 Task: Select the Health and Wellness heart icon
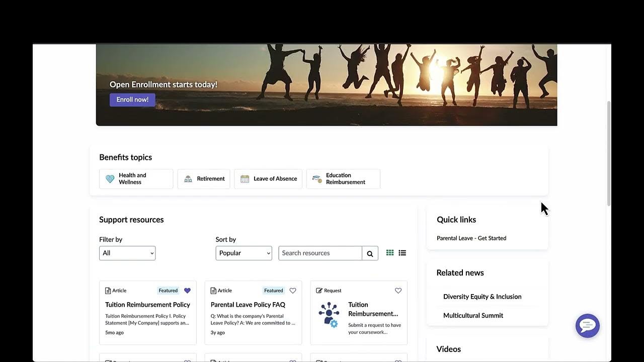[110, 178]
